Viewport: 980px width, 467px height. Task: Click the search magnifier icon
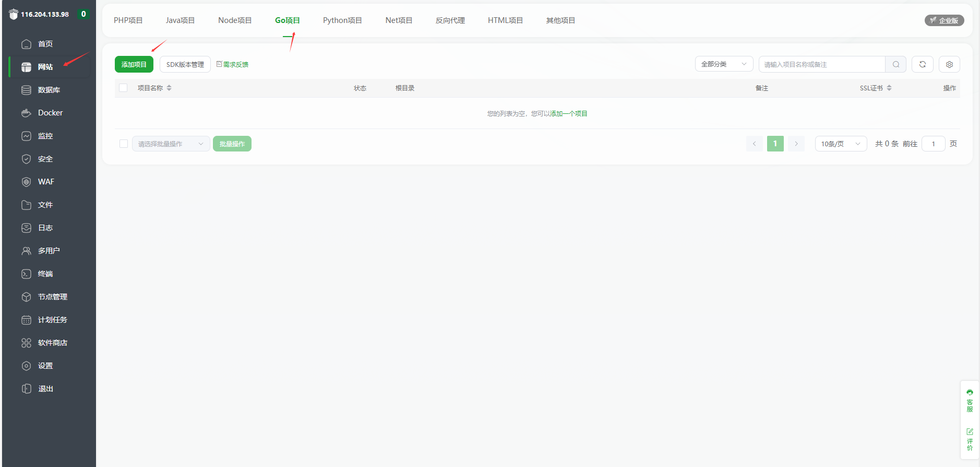pyautogui.click(x=895, y=64)
